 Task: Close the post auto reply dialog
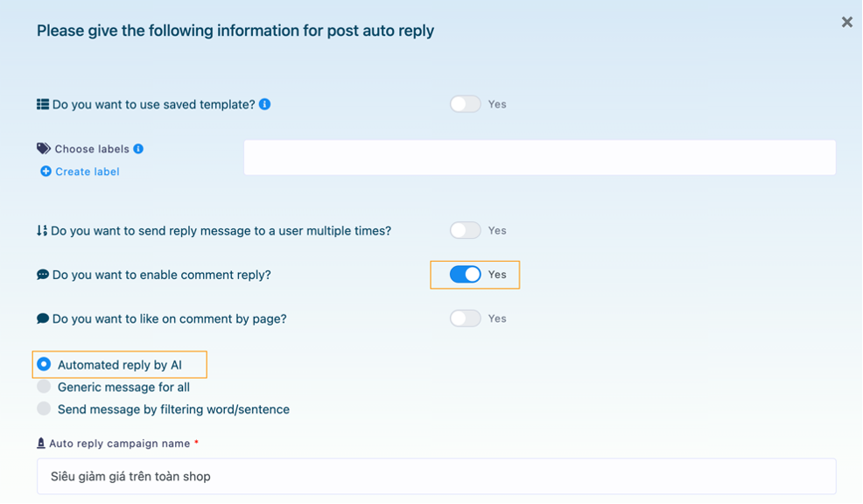(846, 23)
